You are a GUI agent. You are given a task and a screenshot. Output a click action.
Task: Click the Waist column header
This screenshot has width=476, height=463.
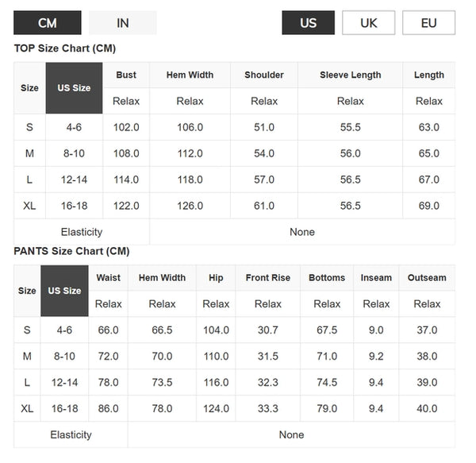(109, 278)
